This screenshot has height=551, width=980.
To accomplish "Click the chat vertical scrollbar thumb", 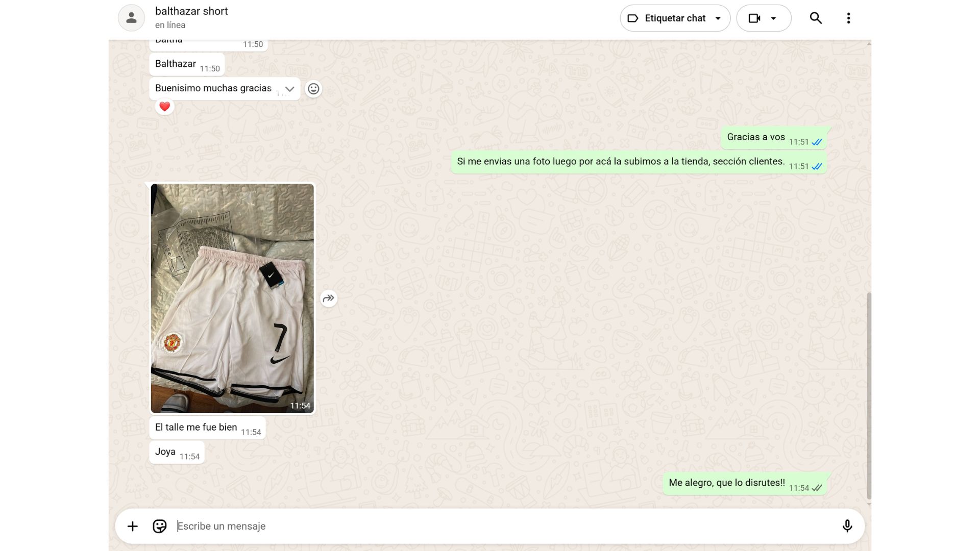I will point(869,395).
